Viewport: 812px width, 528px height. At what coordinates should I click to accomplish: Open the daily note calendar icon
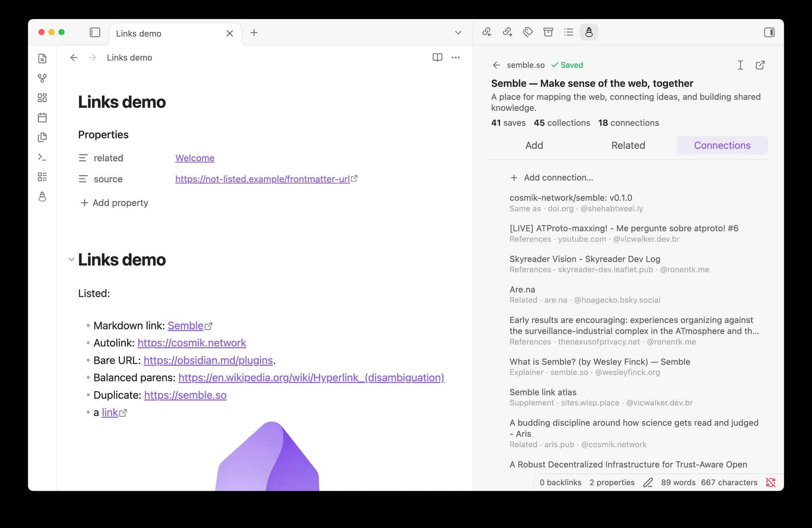click(42, 118)
